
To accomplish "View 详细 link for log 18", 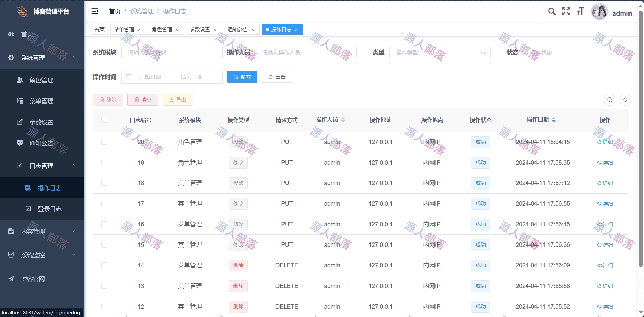I will [605, 183].
